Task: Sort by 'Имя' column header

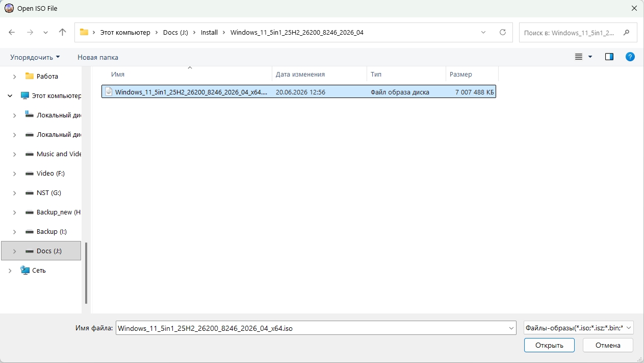Action: tap(118, 74)
